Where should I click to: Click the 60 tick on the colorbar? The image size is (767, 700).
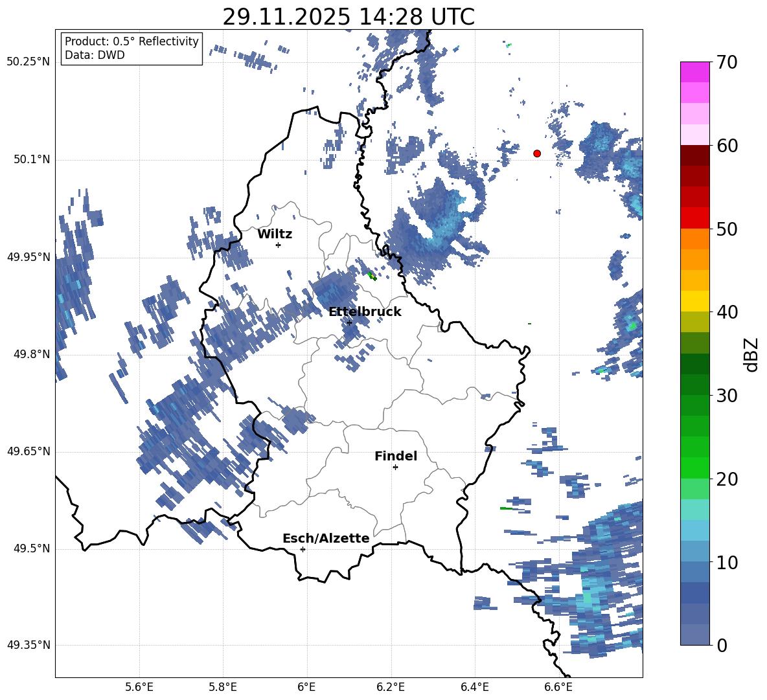(727, 146)
